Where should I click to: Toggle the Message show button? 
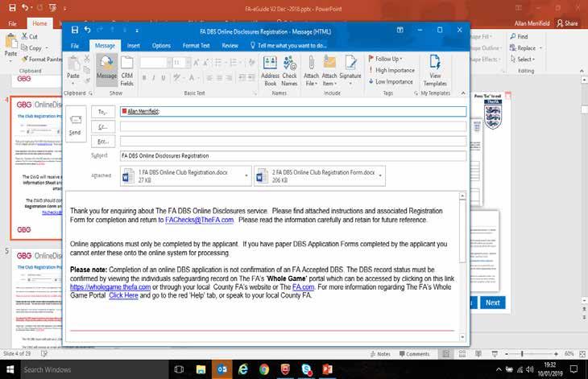(107, 69)
